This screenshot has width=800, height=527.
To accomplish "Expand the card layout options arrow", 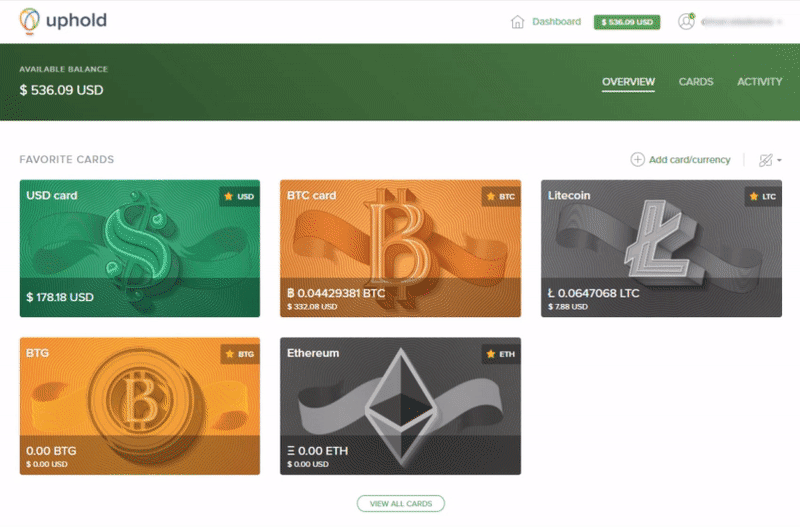I will click(779, 160).
